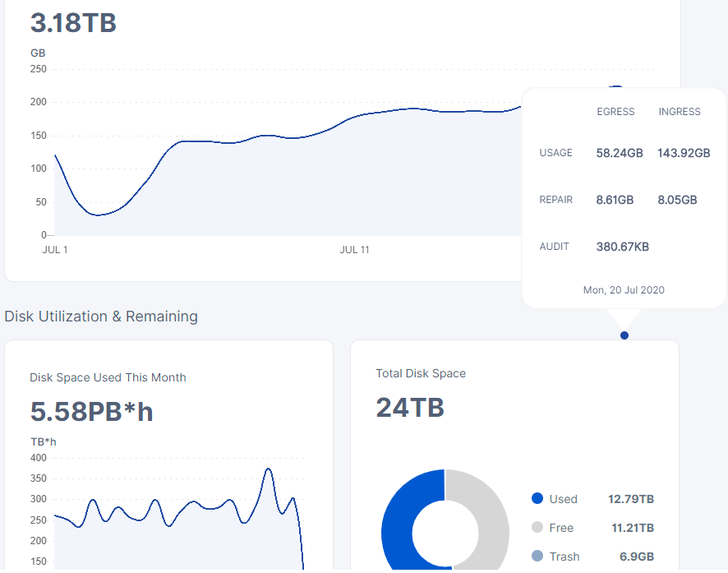
Task: Click the Disk Utilization & Remaining heading
Action: (x=101, y=317)
